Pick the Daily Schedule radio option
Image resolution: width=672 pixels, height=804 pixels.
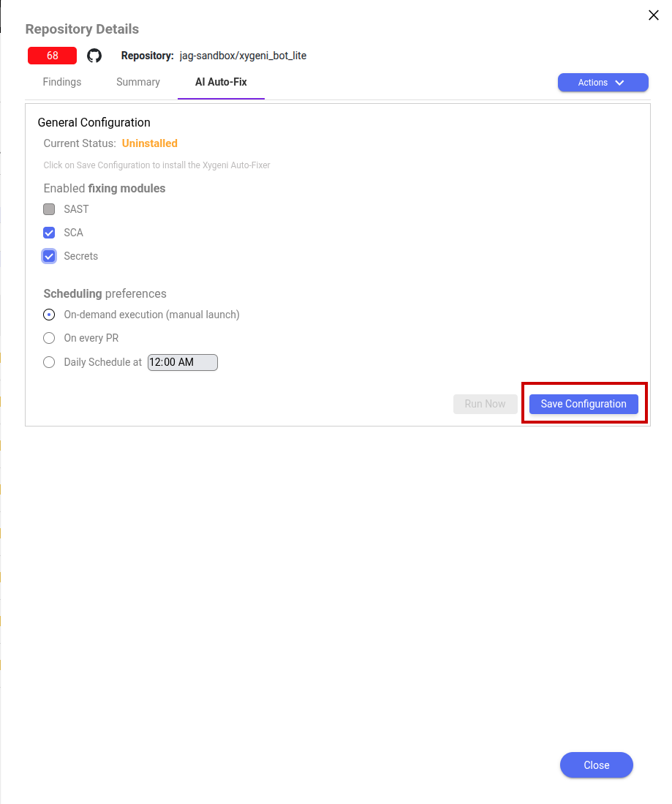50,362
